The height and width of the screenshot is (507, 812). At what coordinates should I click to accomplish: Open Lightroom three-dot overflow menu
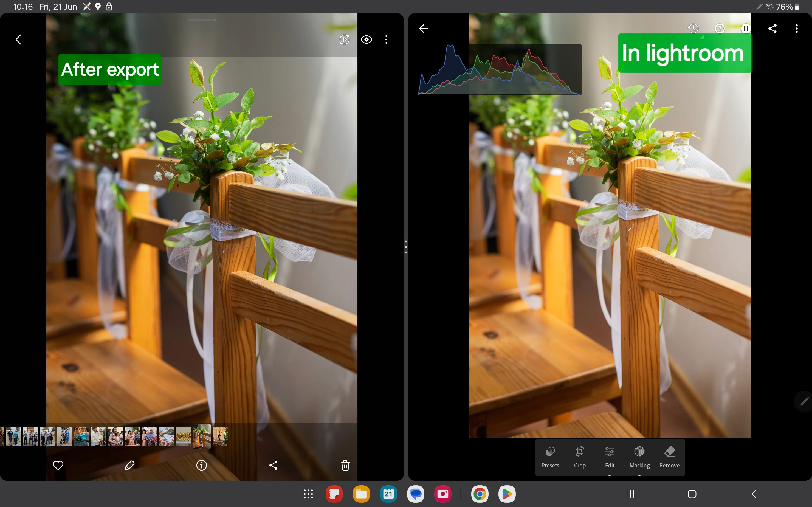point(797,29)
